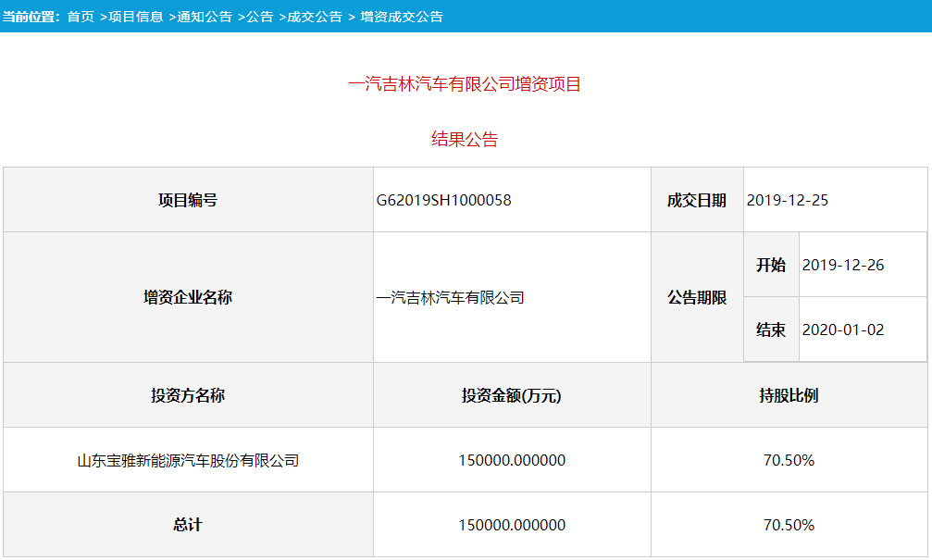Viewport: 932px width, 560px height.
Task: Click the 成交日期 value 2019-12-25
Action: pyautogui.click(x=789, y=198)
